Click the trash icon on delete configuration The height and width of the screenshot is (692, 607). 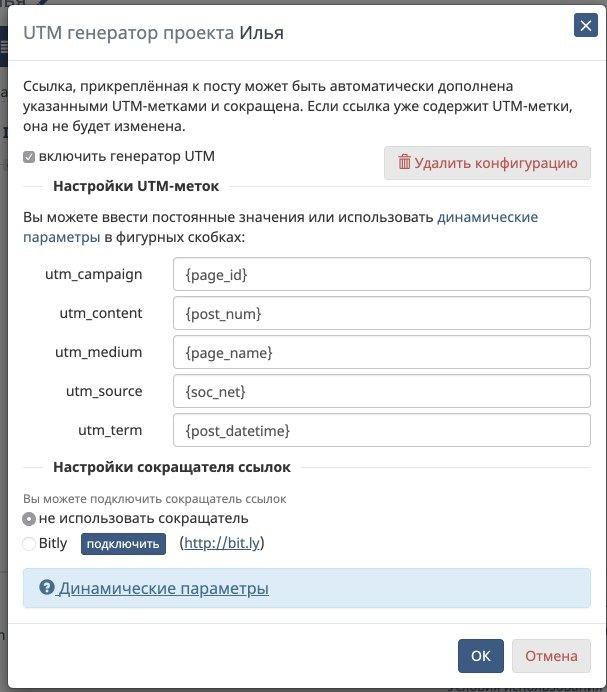[404, 162]
